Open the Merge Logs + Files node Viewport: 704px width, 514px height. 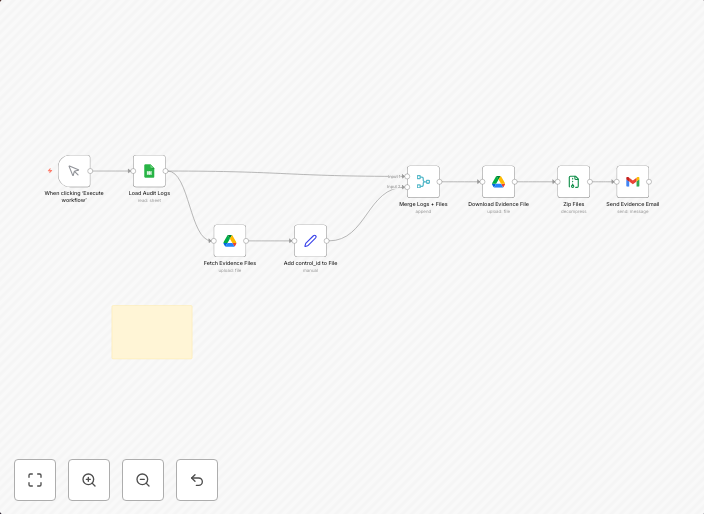point(423,182)
